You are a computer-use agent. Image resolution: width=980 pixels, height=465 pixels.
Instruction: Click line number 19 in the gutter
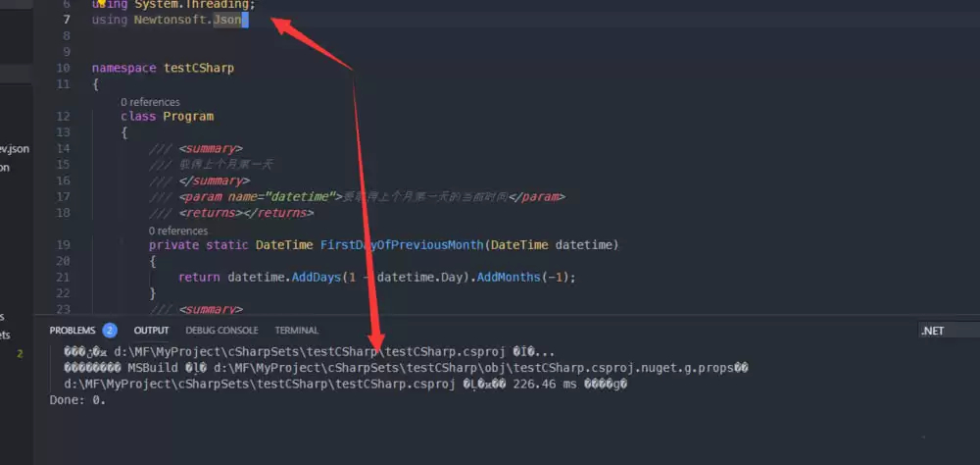(x=64, y=244)
